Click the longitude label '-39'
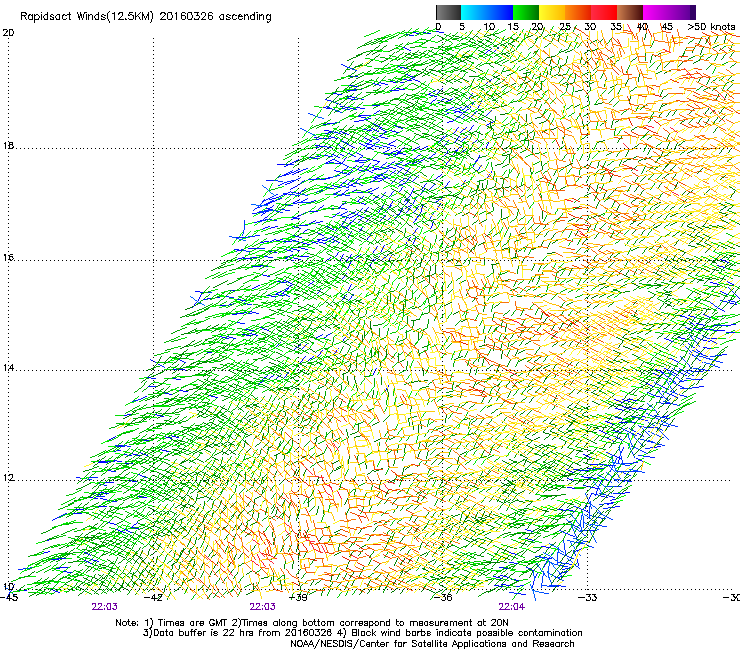 [298, 597]
